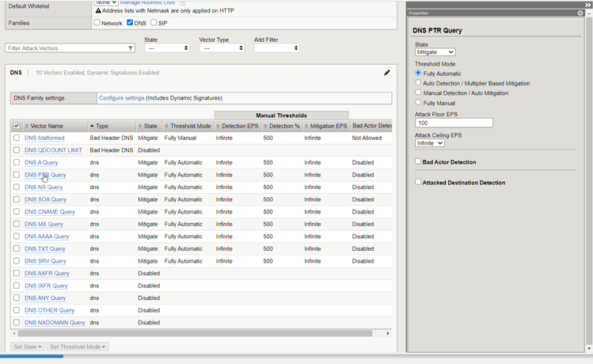
Task: Open the Attack Ceiling EPS dropdown
Action: [x=430, y=143]
